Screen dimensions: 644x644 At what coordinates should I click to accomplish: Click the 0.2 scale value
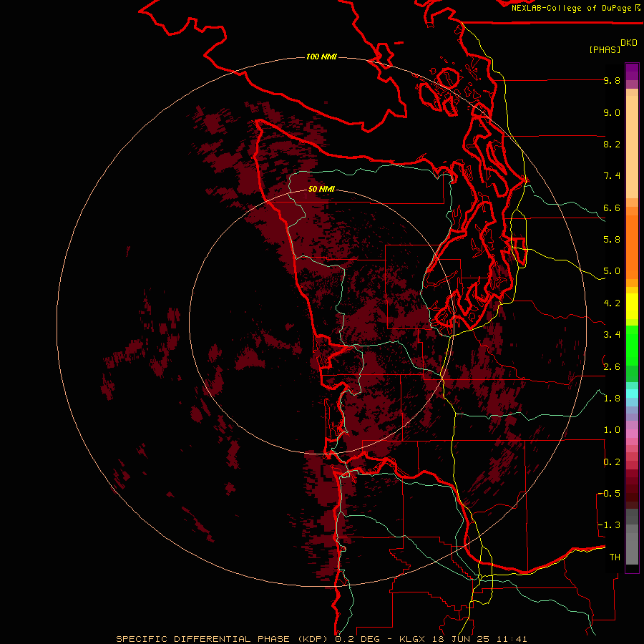(612, 462)
